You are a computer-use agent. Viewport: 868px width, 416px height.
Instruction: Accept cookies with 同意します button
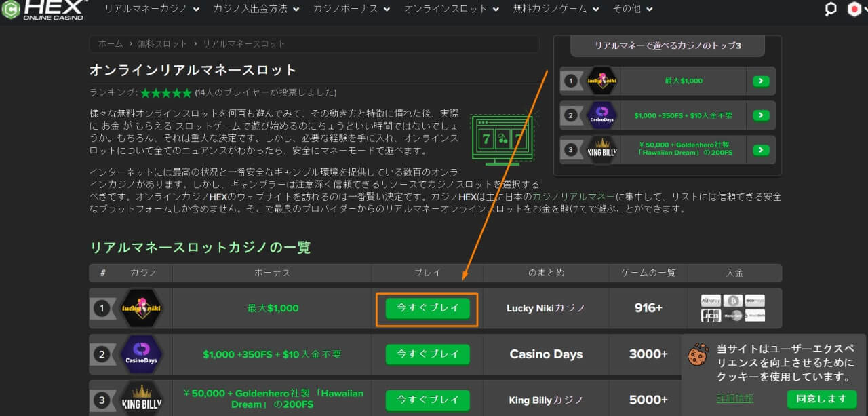821,399
